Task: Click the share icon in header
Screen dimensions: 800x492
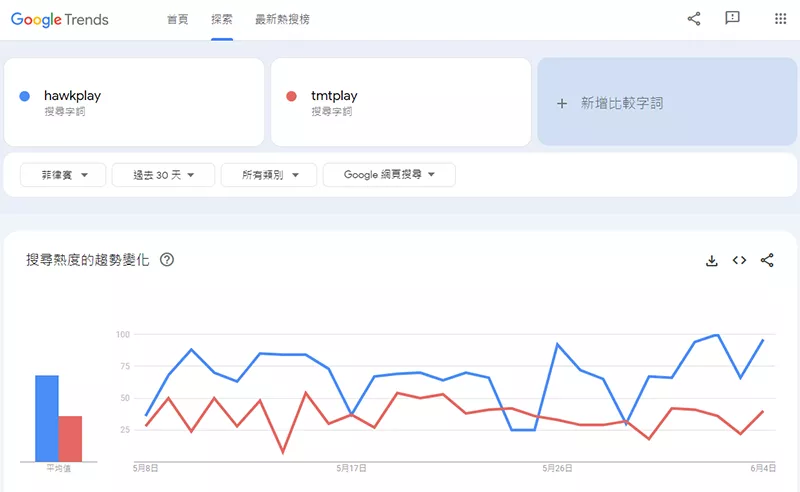Action: (694, 19)
